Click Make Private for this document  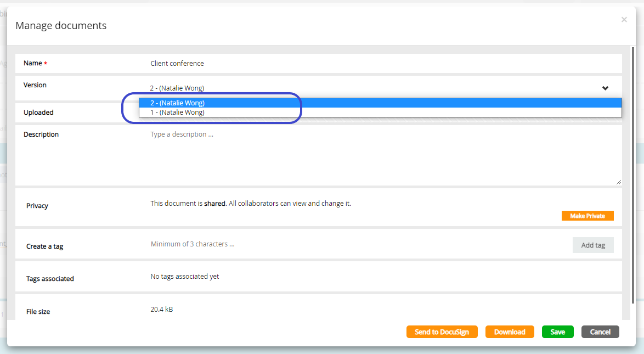click(x=587, y=216)
